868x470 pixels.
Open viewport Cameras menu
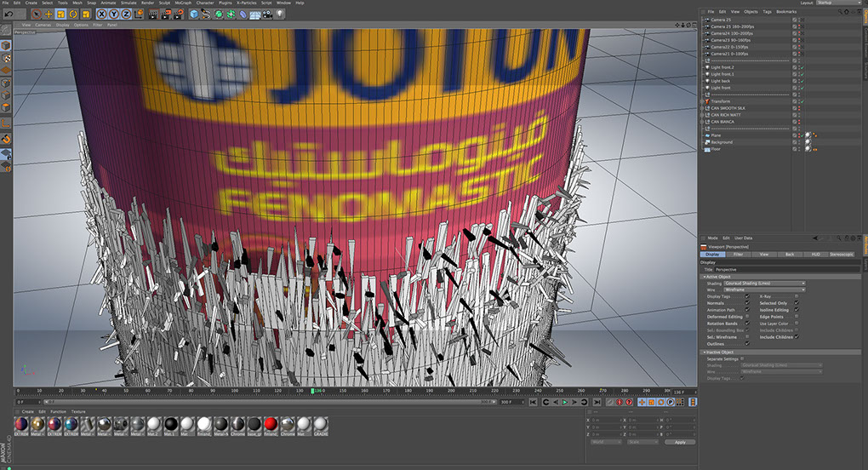click(43, 25)
